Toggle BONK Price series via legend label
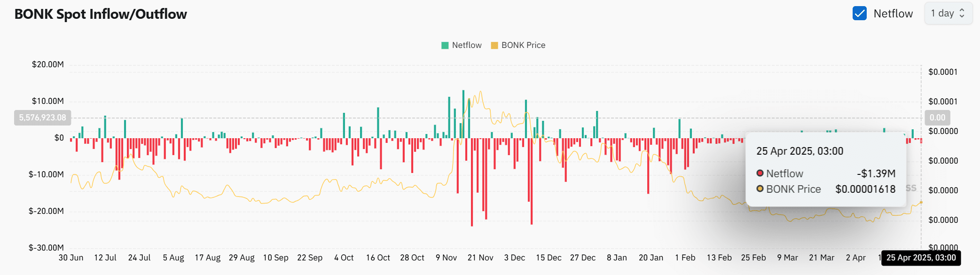 (523, 46)
